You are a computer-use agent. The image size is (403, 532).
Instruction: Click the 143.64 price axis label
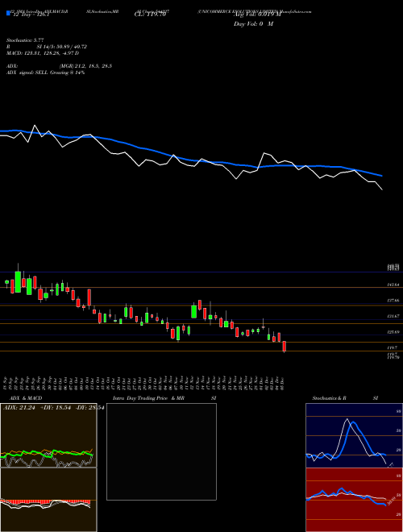393,285
